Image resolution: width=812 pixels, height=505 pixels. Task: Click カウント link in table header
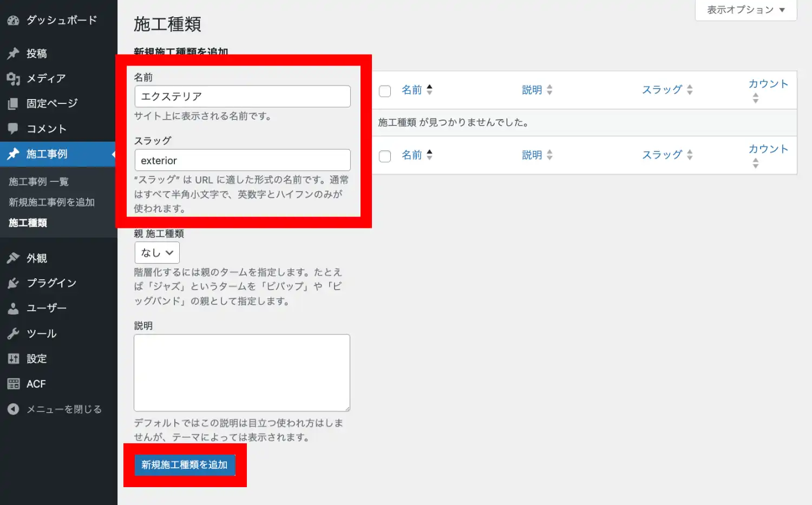[x=768, y=84]
